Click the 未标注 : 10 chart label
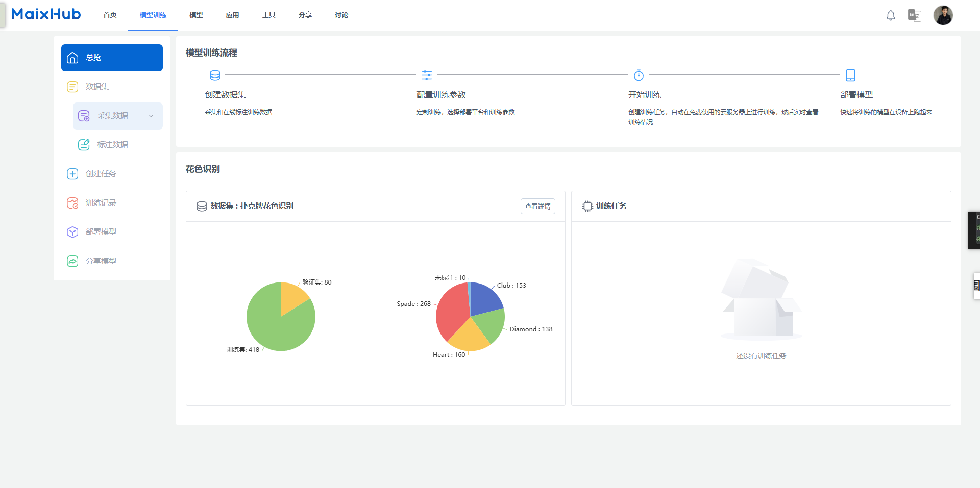Viewport: 980px width, 488px height. 450,278
